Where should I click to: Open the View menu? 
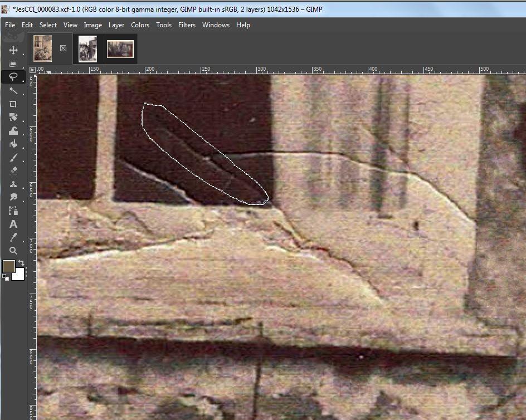tap(70, 25)
